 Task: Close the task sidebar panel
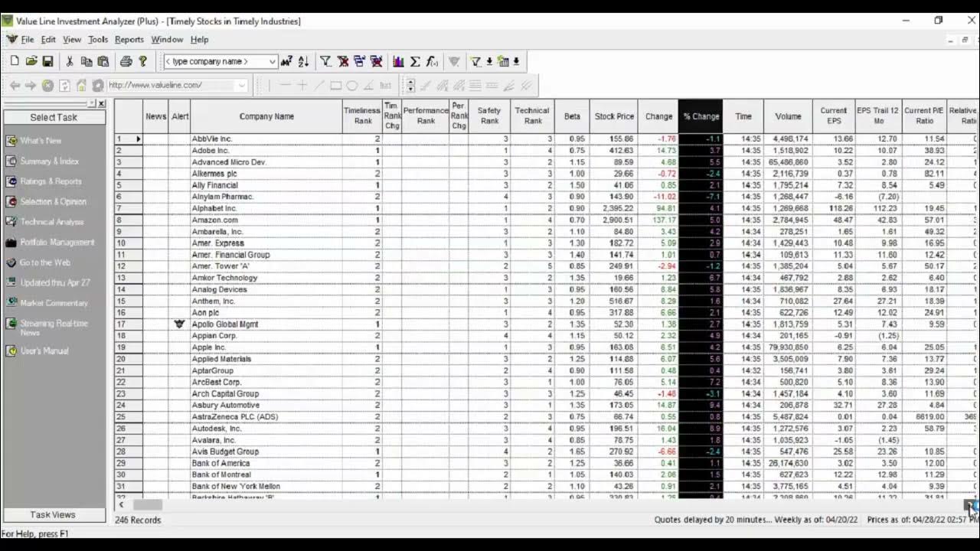pyautogui.click(x=101, y=103)
